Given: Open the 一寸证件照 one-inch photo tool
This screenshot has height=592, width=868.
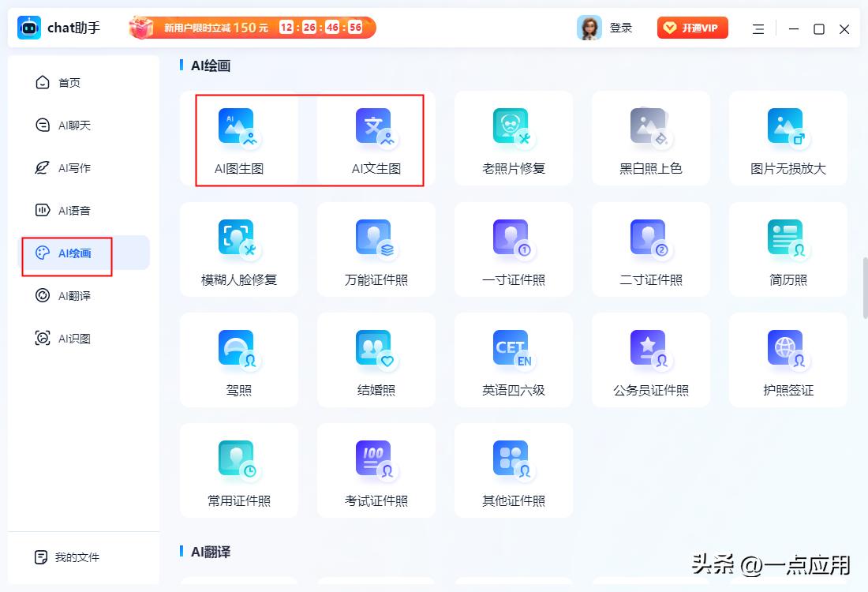Looking at the screenshot, I should pyautogui.click(x=514, y=250).
